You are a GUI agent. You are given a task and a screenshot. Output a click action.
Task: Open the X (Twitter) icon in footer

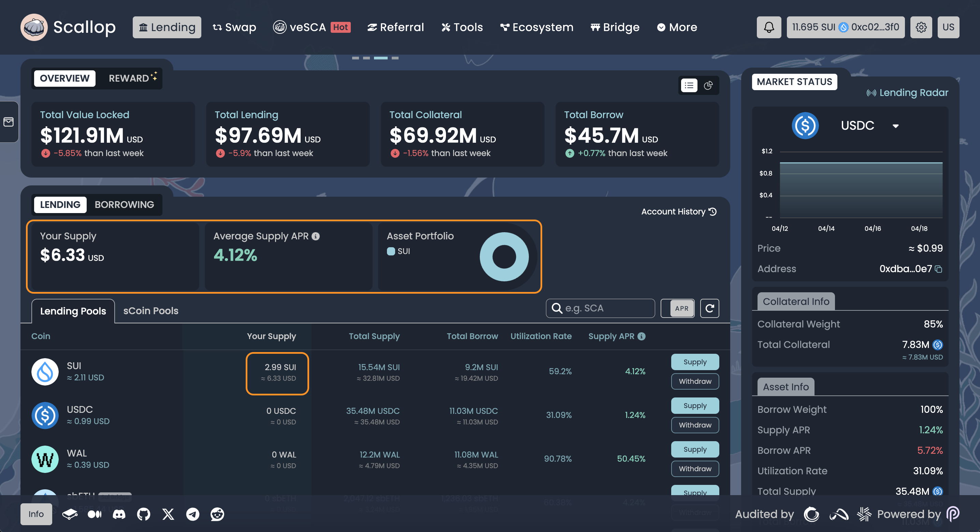click(x=168, y=514)
